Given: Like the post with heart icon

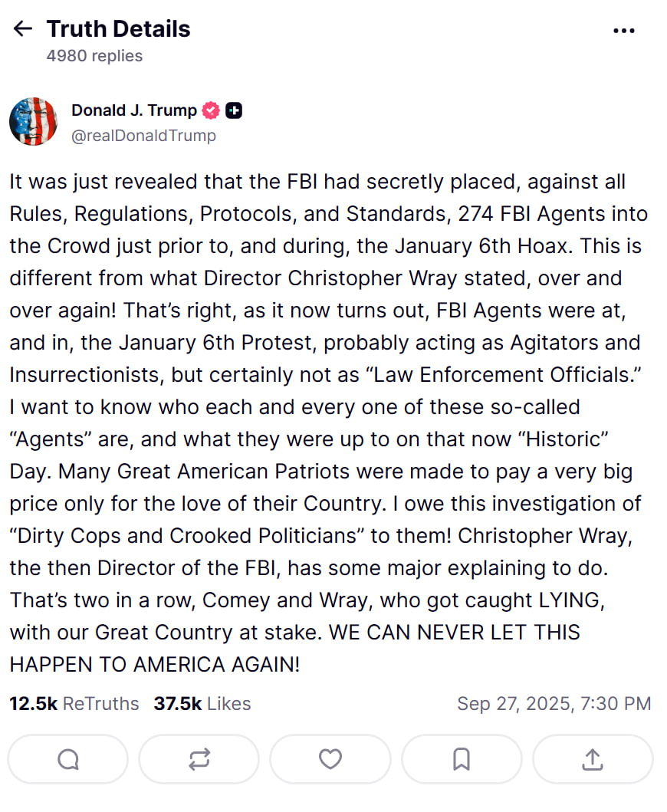Looking at the screenshot, I should 330,759.
